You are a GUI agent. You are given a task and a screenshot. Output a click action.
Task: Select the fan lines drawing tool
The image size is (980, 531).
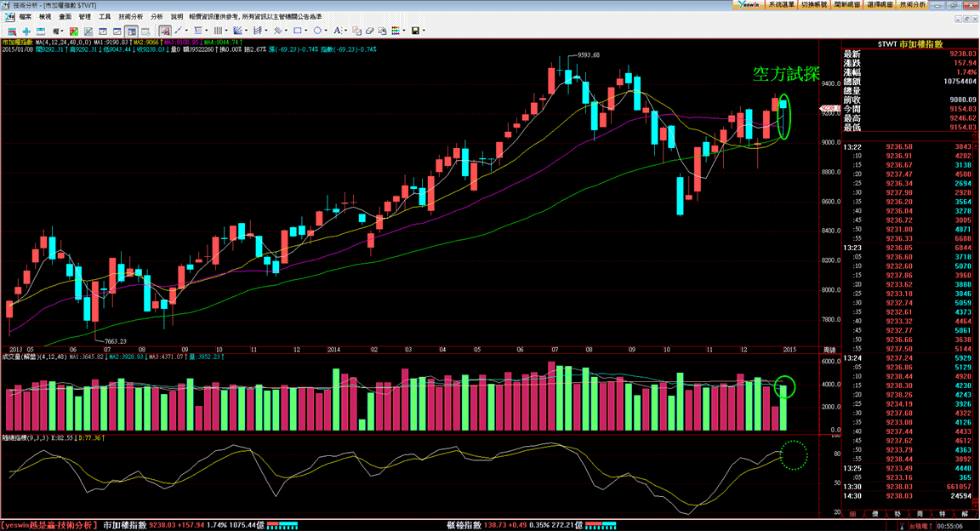click(x=237, y=30)
